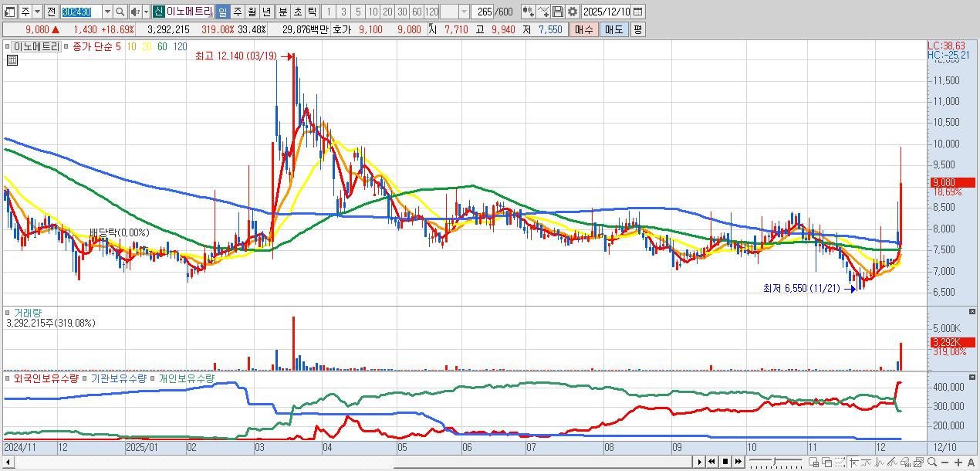
Task: Click the add-window icon in bottom toolbar
Action: (x=813, y=462)
